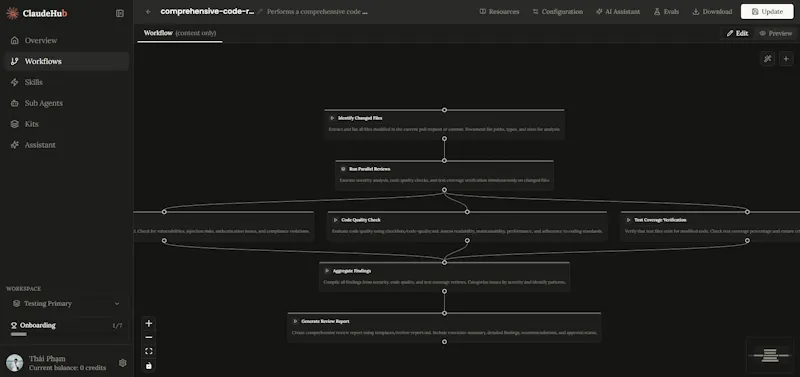Select the Run Parallel Reviews node title
This screenshot has height=377, width=800.
click(370, 169)
